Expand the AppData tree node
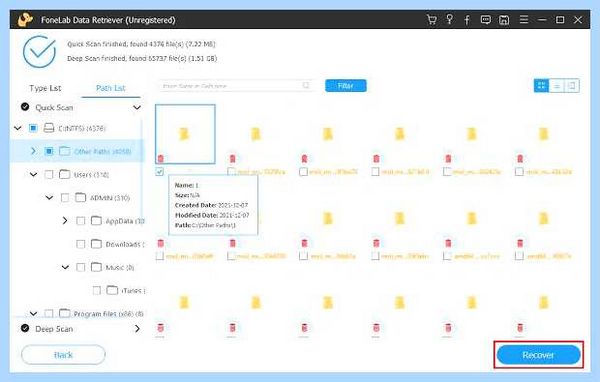The height and width of the screenshot is (382, 600). 65,221
